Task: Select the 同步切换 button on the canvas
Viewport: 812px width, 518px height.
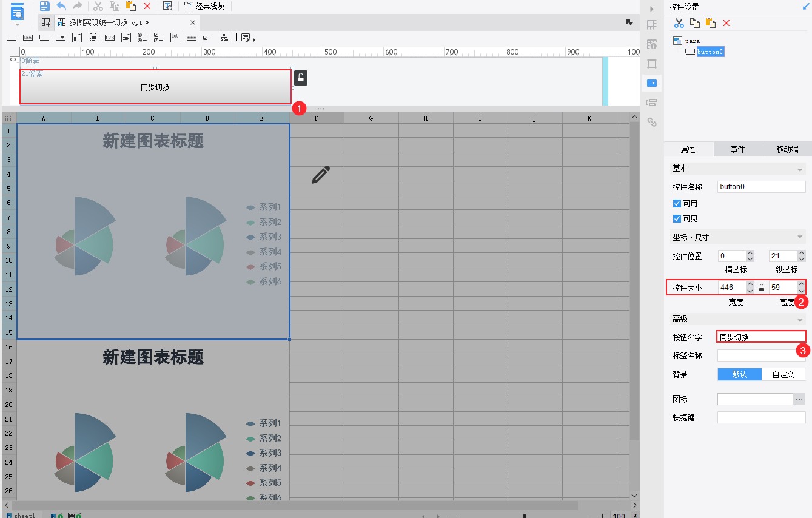Action: [x=155, y=87]
